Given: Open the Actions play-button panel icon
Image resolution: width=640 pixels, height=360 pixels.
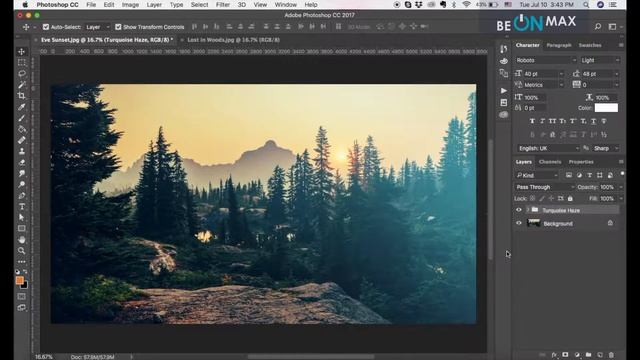Looking at the screenshot, I should [x=504, y=91].
